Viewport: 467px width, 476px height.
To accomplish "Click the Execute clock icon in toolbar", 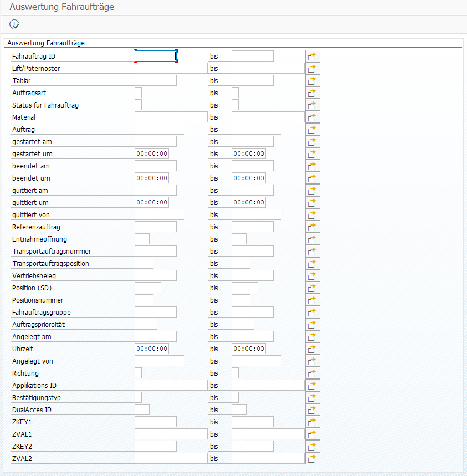I will tap(14, 24).
